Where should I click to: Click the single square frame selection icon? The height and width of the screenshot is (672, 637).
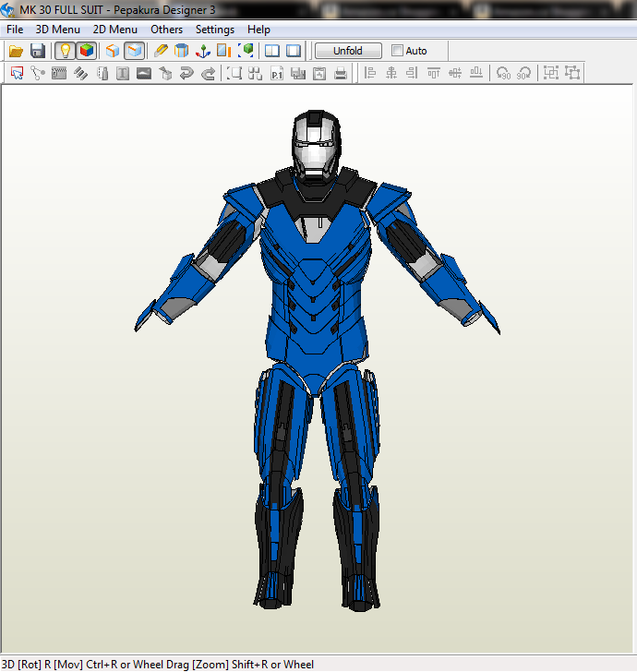(x=234, y=73)
